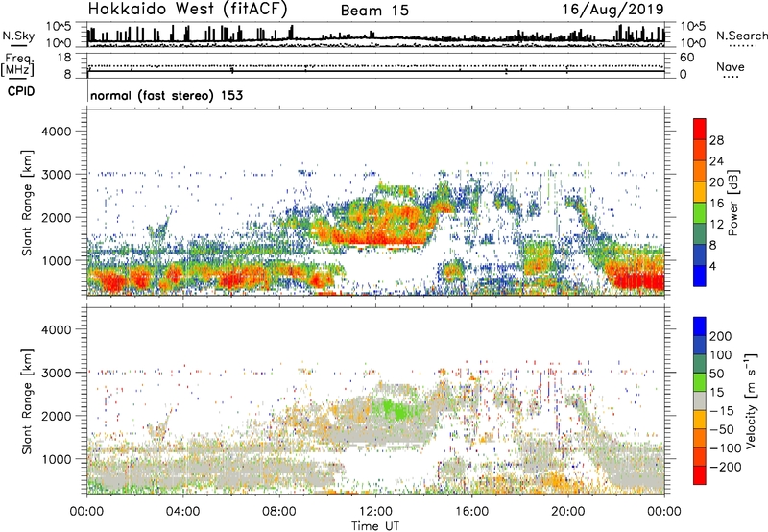Click the "12:00" time tick label

pyautogui.click(x=375, y=512)
